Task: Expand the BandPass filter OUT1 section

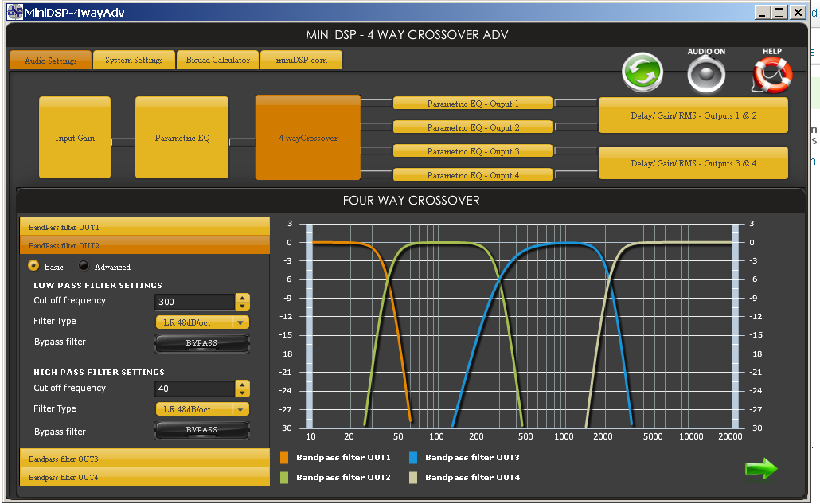Action: click(145, 227)
